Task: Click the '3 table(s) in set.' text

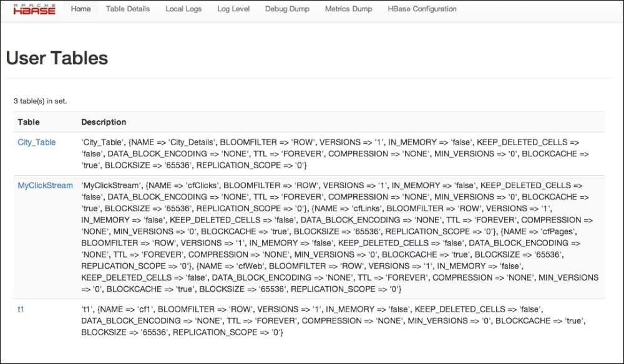Action: coord(40,101)
